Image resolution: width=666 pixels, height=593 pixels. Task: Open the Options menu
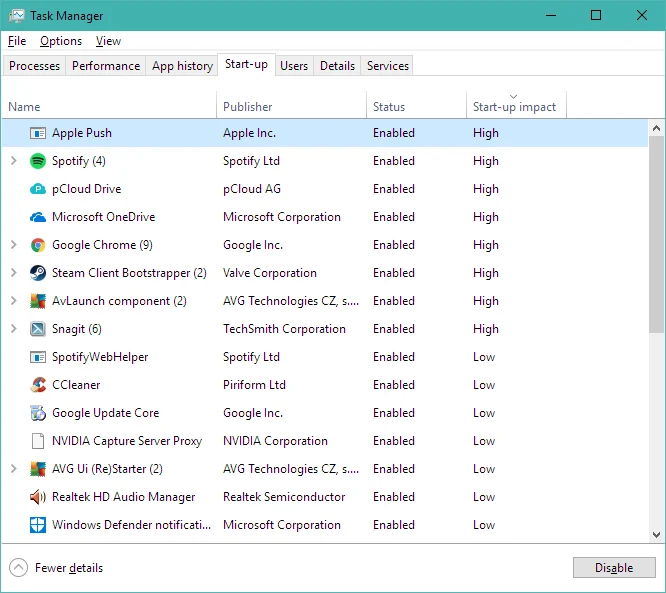[x=61, y=41]
